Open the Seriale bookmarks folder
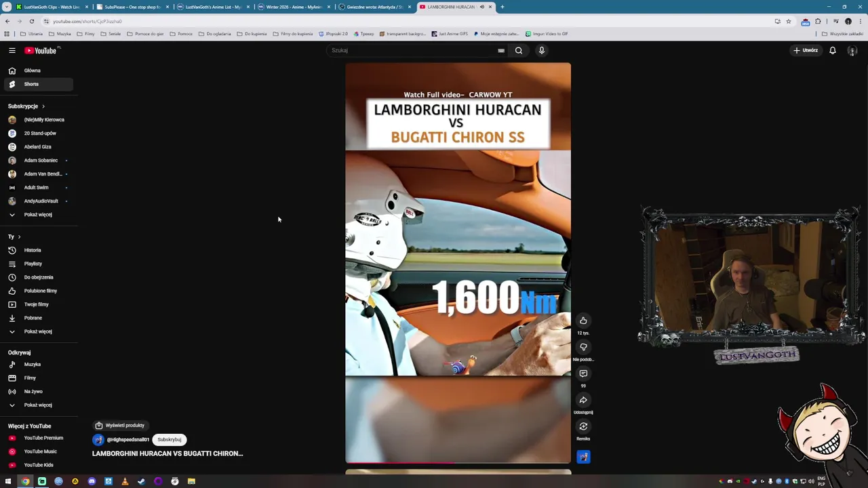Viewport: 868px width, 488px height. coord(110,34)
